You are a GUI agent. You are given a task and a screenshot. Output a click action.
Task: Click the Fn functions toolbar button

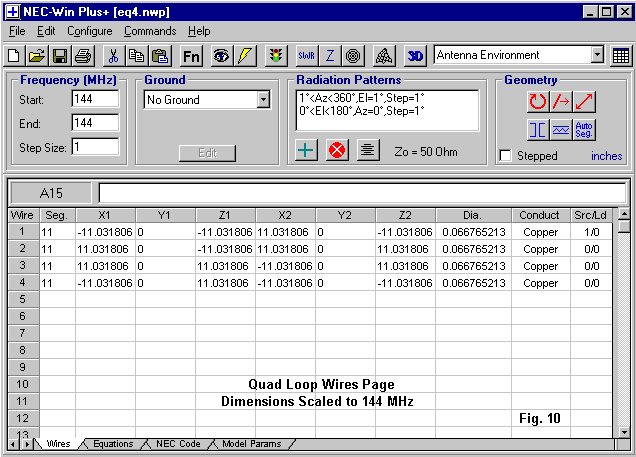191,56
